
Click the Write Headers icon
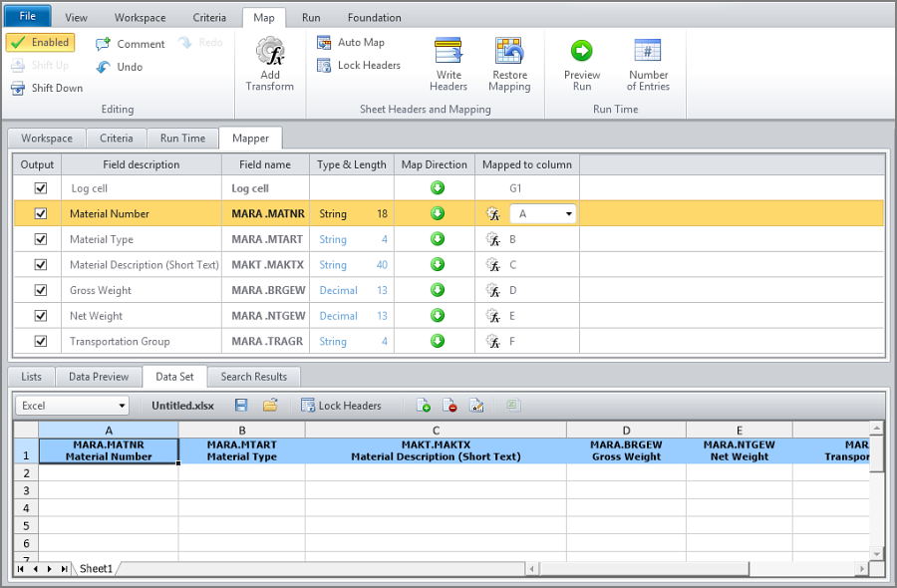(448, 51)
